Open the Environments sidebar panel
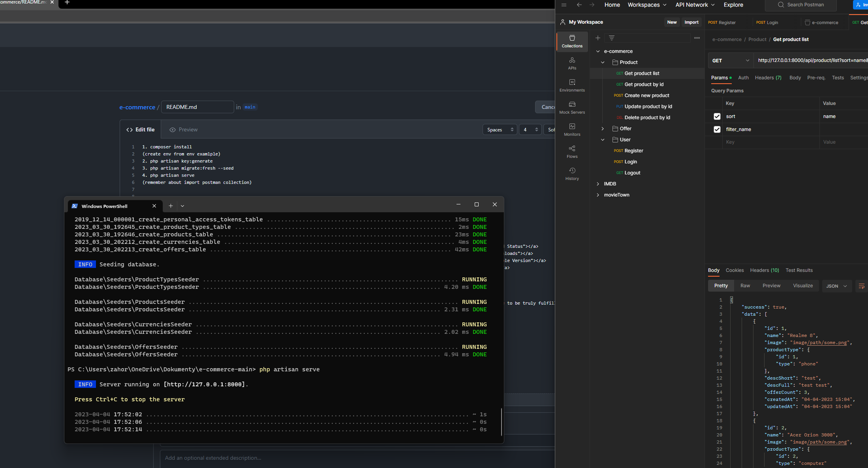 point(572,85)
